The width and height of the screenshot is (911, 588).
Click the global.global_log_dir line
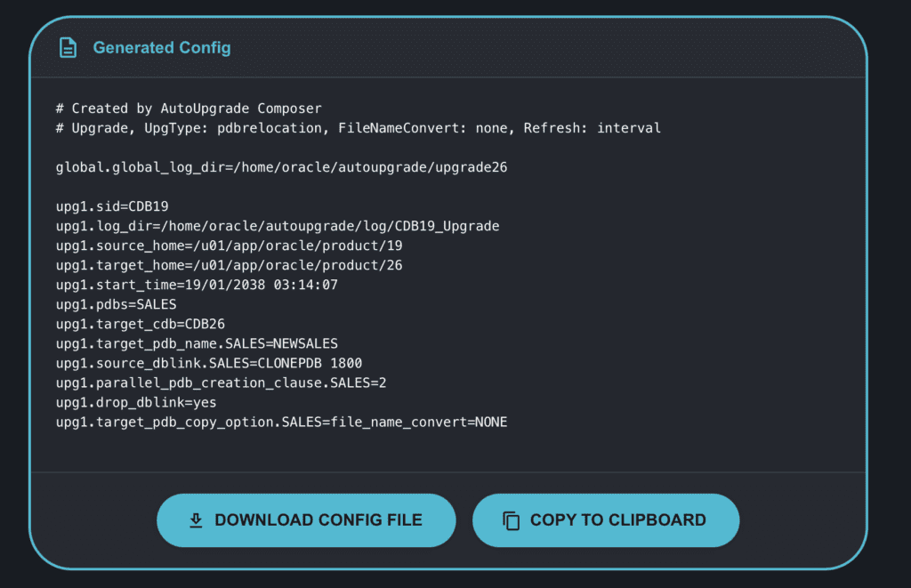click(281, 167)
